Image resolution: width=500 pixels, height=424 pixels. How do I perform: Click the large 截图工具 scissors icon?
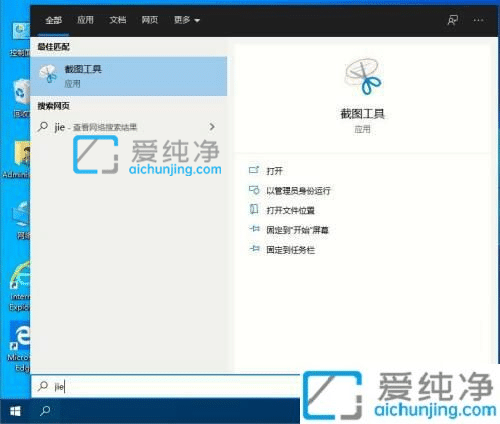363,77
